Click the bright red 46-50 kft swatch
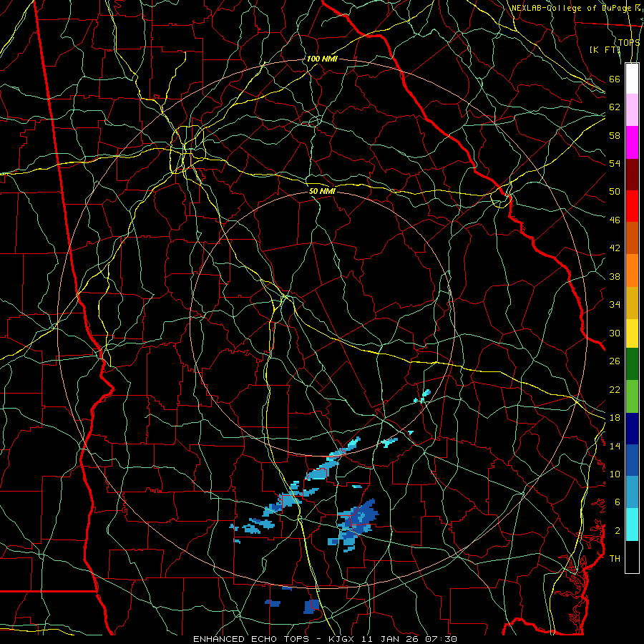 [x=632, y=206]
